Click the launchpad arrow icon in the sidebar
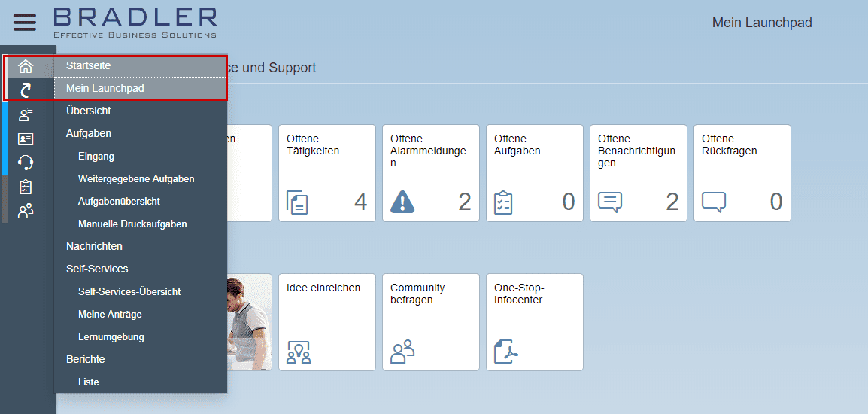The image size is (868, 414). click(x=26, y=90)
